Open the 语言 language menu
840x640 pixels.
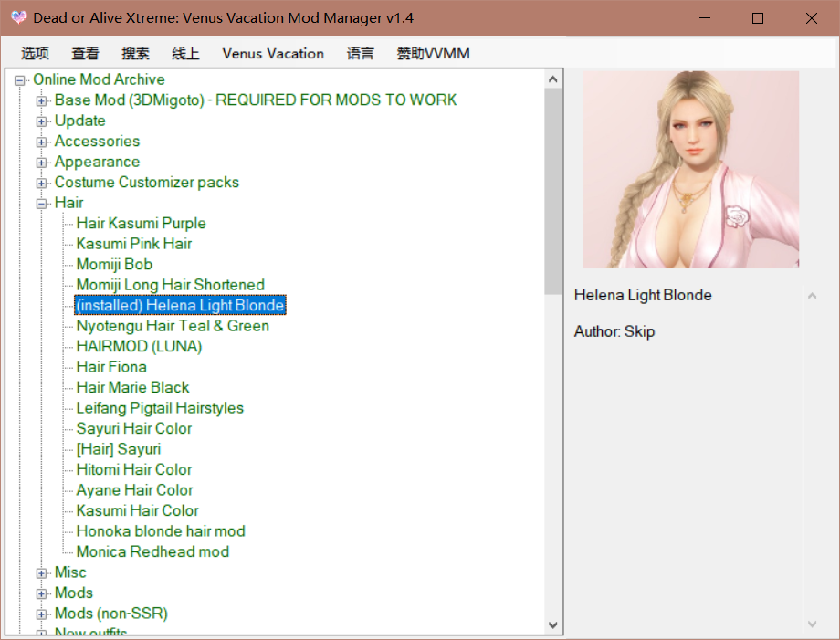[x=360, y=54]
